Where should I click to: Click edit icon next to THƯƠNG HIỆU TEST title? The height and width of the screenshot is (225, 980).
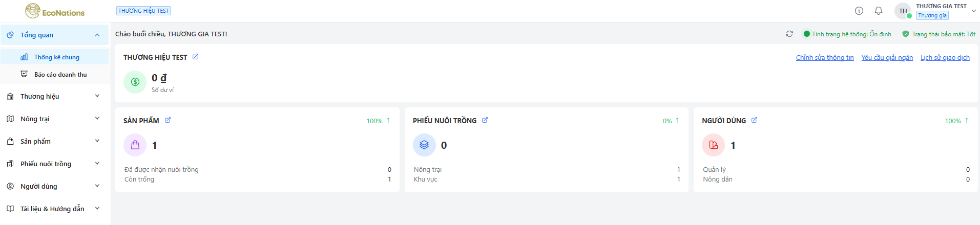click(195, 57)
